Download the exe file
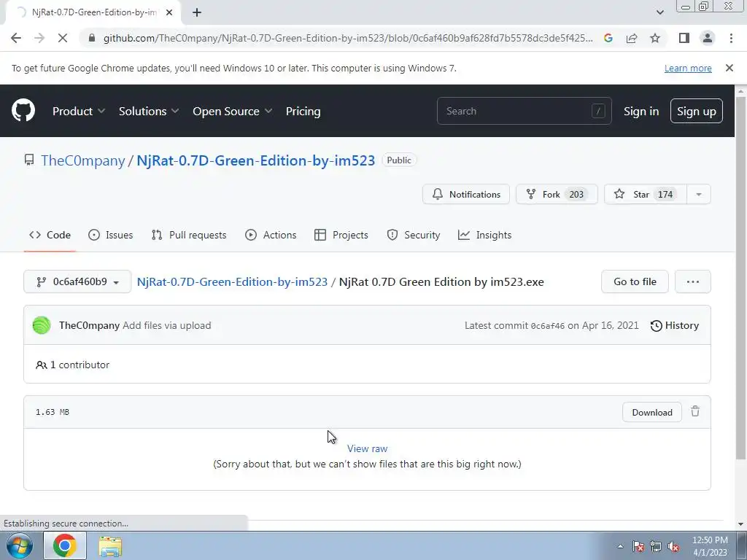Image resolution: width=747 pixels, height=560 pixels. point(651,413)
